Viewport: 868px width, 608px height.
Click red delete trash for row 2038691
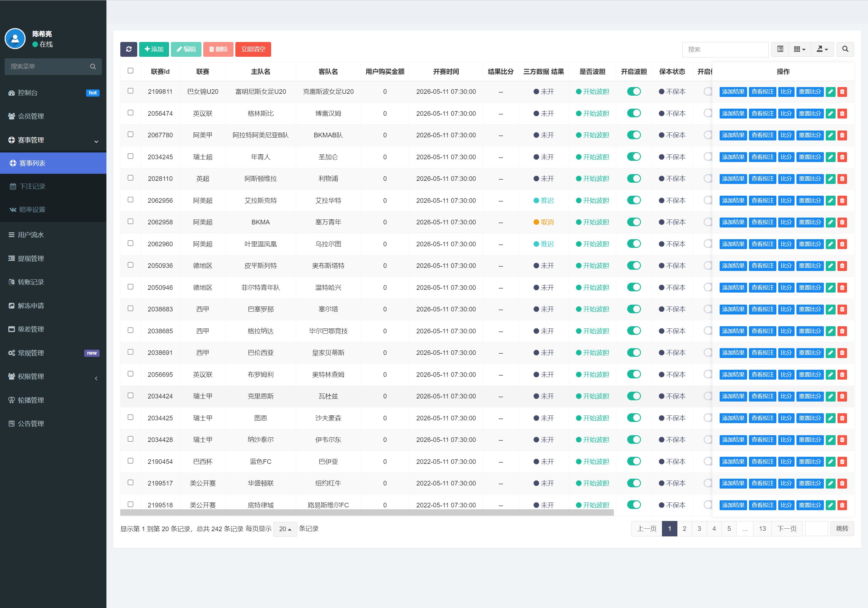(x=842, y=353)
